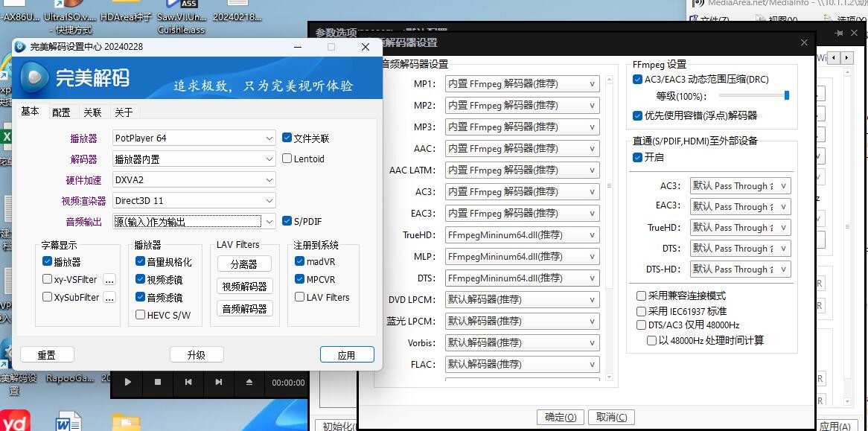Click the audio decoder list scrollbar
This screenshot has height=431, width=868.
click(610, 186)
